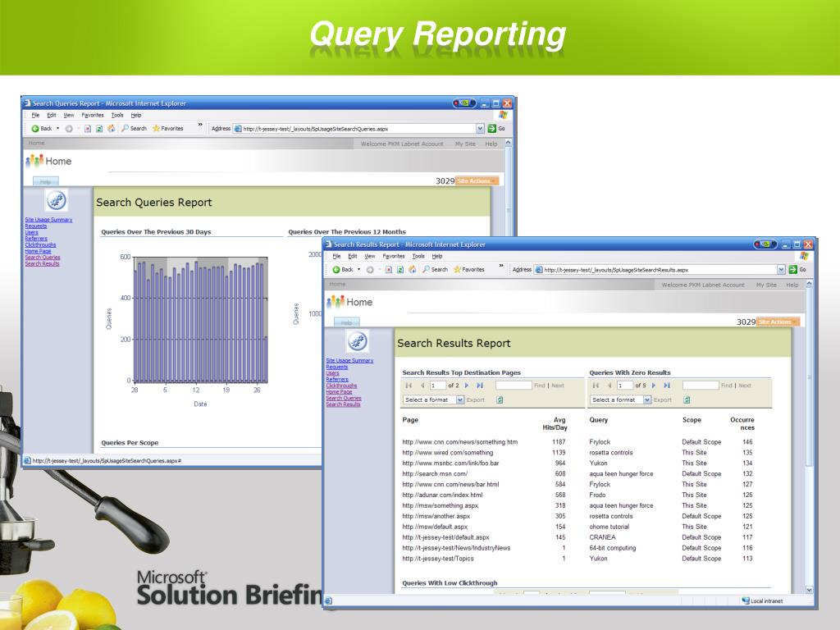Image resolution: width=840 pixels, height=630 pixels.
Task: Open format dropdown under Queries With Zero Results
Action: tap(647, 399)
